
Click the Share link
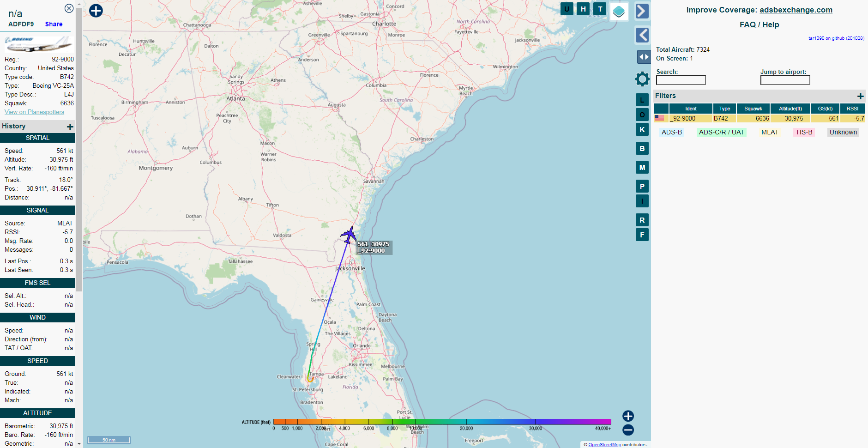click(54, 24)
